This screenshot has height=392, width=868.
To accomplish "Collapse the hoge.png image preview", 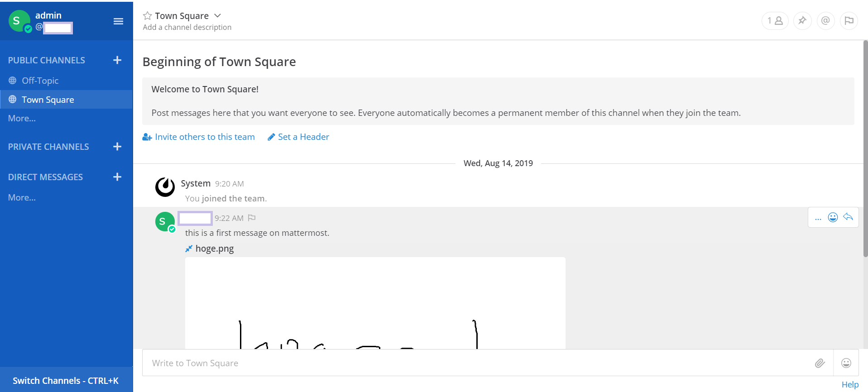I will coord(189,249).
